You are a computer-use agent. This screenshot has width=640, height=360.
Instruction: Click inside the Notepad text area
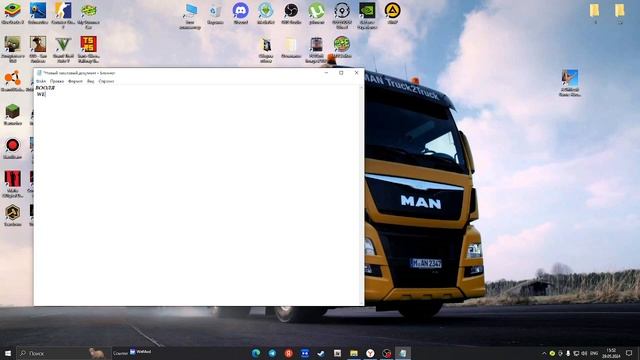pos(197,196)
